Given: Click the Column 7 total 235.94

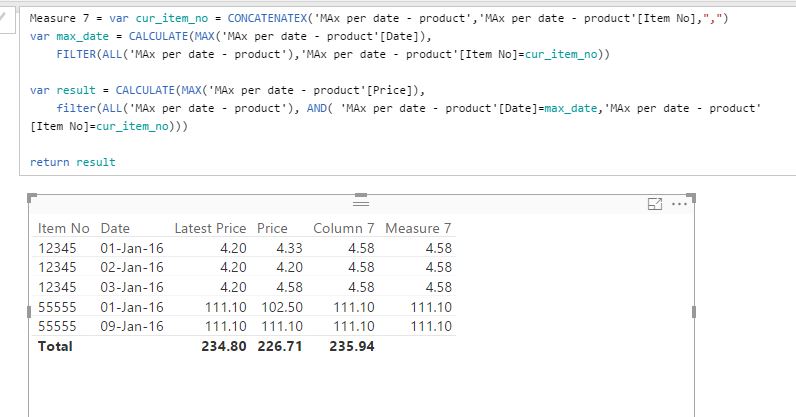Looking at the screenshot, I should pos(352,346).
